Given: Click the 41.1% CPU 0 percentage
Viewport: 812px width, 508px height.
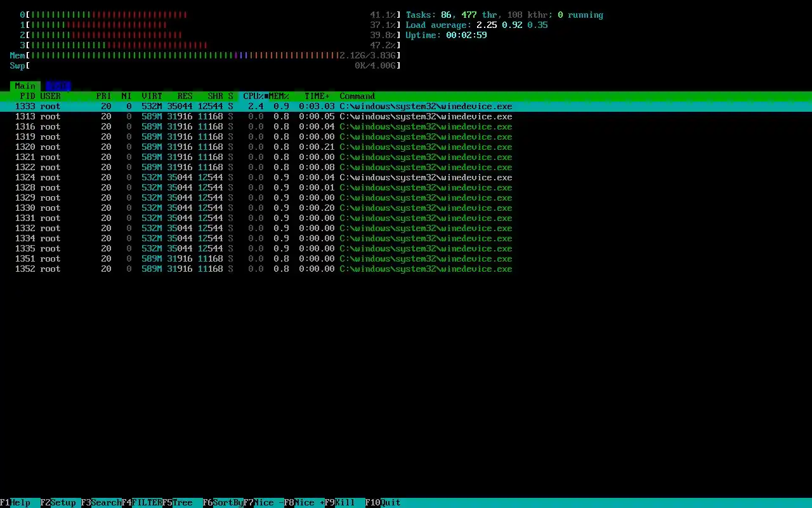Looking at the screenshot, I should tap(383, 15).
